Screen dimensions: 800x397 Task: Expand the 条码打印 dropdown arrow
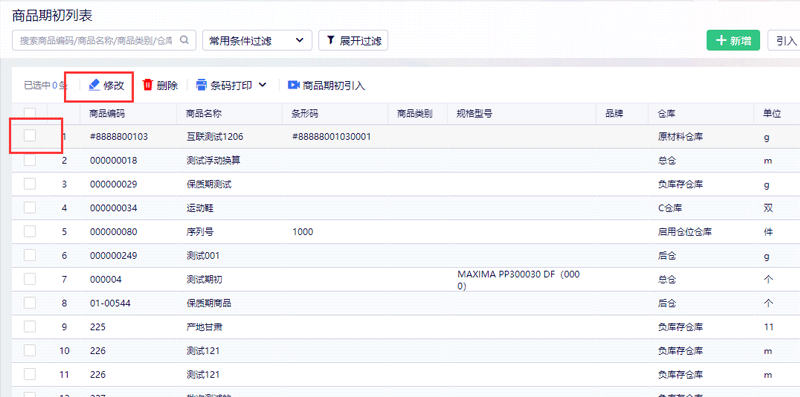pyautogui.click(x=262, y=85)
